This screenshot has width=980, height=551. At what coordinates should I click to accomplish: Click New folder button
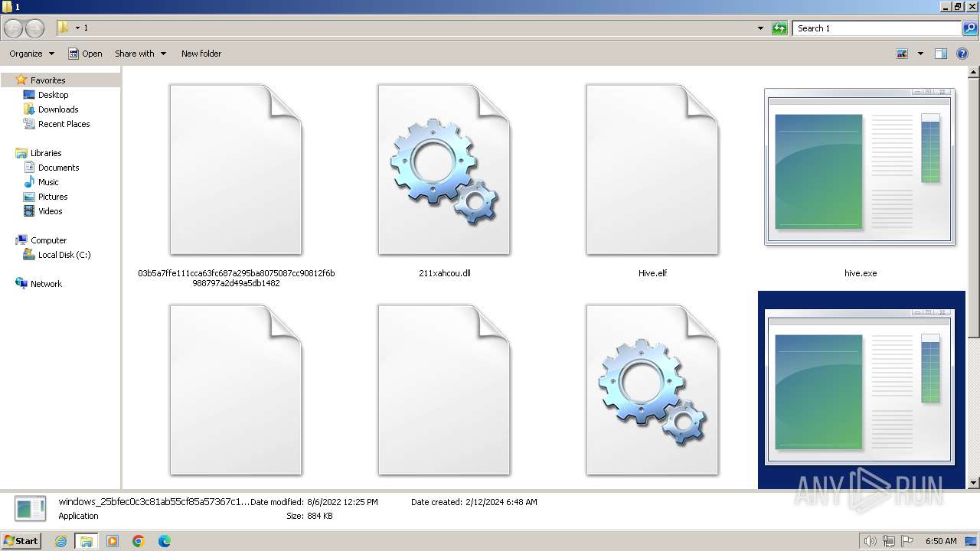201,54
